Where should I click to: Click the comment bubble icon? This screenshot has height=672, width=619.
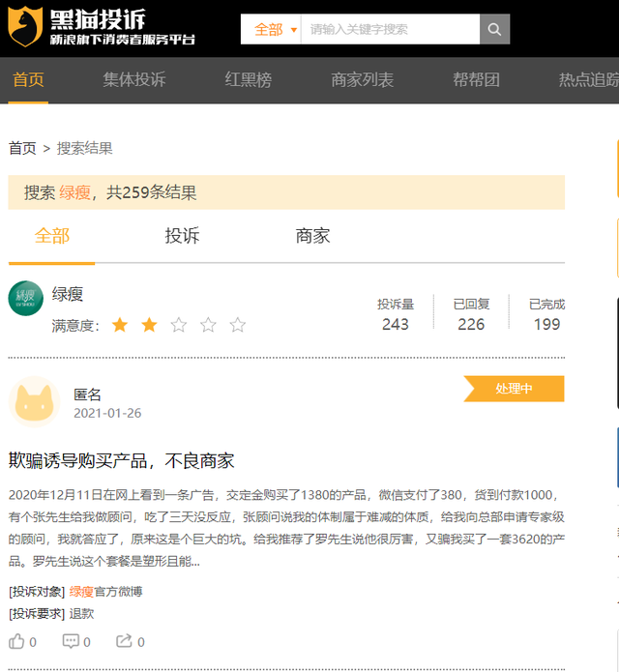point(71,641)
